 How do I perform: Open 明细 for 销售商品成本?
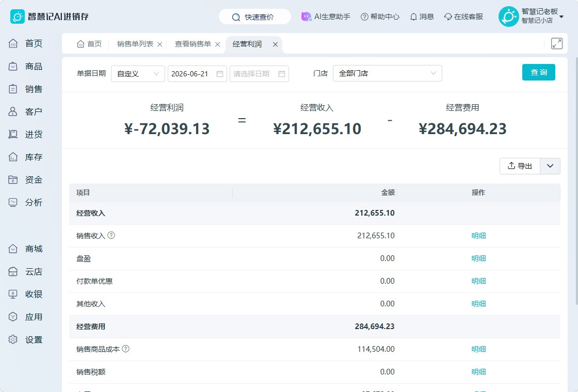(x=478, y=349)
